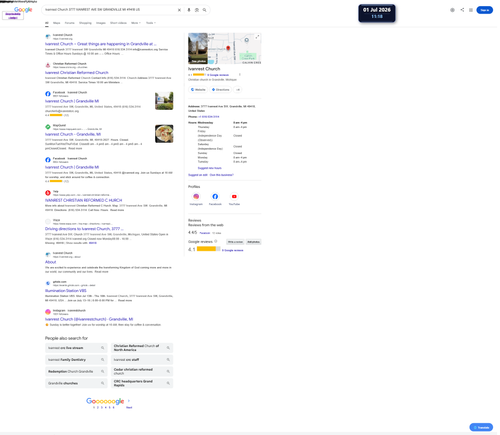
Task: Click the Google reviews link beside bottom rating bar
Action: (x=233, y=250)
